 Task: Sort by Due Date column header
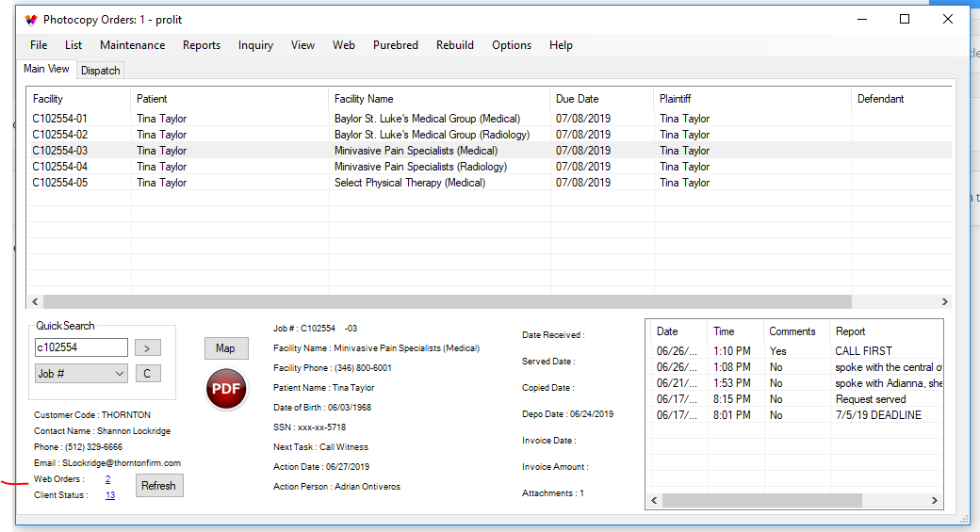point(602,99)
